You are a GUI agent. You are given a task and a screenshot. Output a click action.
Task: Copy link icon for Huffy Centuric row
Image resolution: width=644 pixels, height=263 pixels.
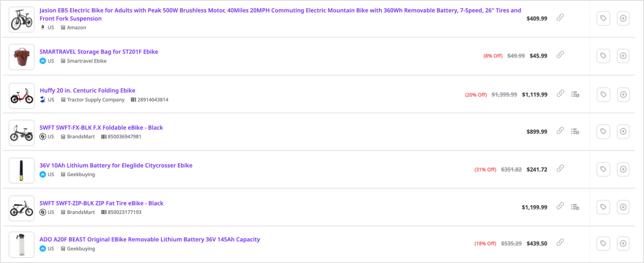(x=560, y=94)
